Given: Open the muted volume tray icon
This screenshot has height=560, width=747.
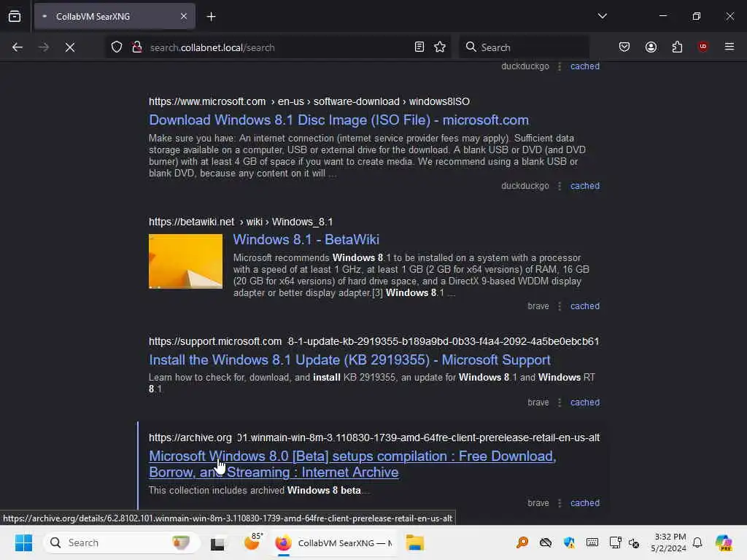Looking at the screenshot, I should pos(634,542).
